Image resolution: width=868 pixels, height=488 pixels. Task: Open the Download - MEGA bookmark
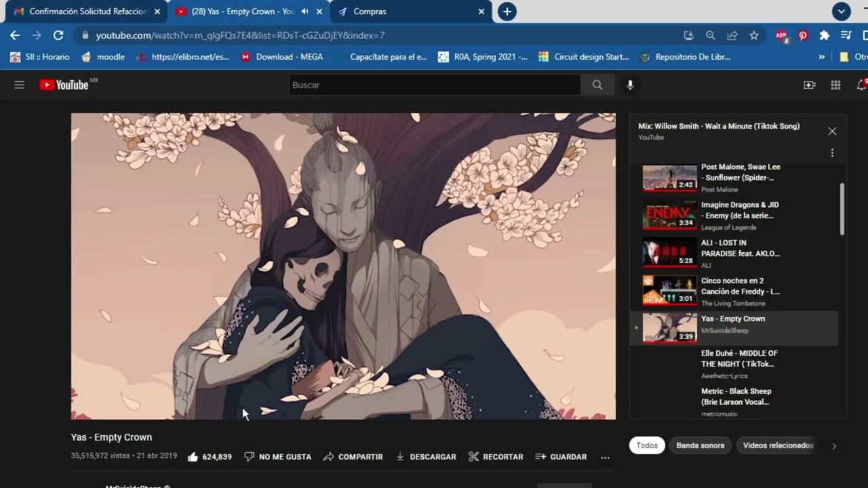(282, 57)
